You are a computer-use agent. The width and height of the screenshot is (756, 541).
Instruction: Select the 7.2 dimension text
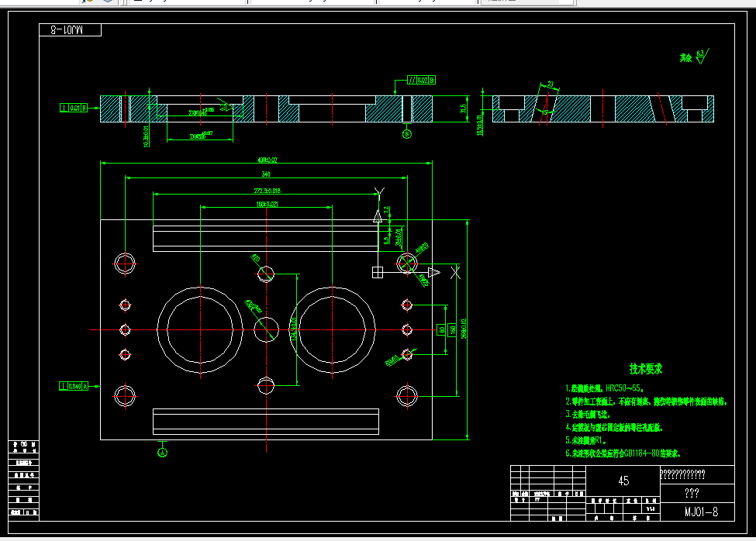click(x=386, y=210)
